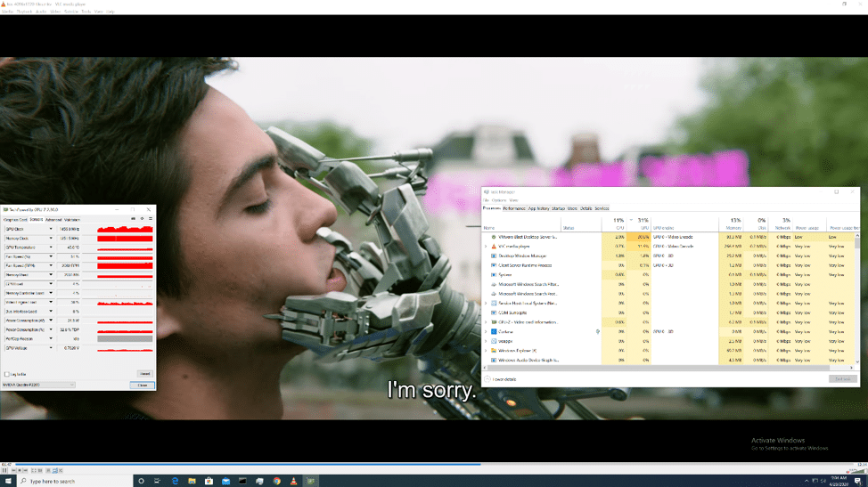
Task: Open File Explorer from taskbar
Action: coord(192,481)
